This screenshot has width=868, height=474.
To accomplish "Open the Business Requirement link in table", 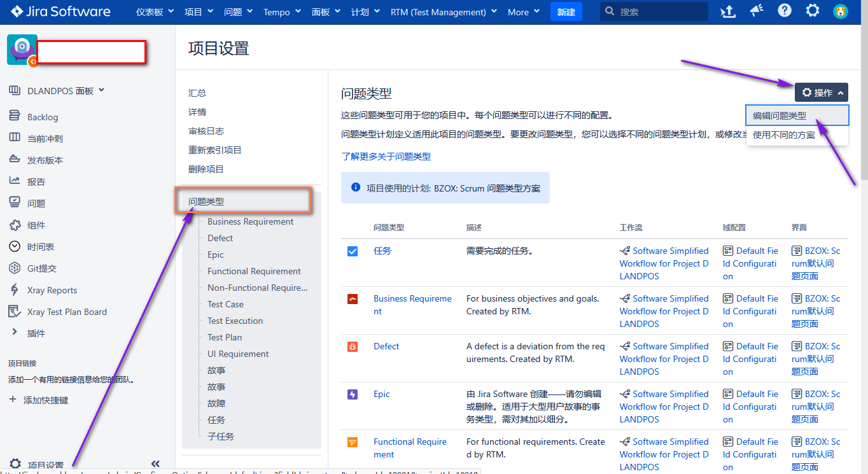I will pos(412,305).
